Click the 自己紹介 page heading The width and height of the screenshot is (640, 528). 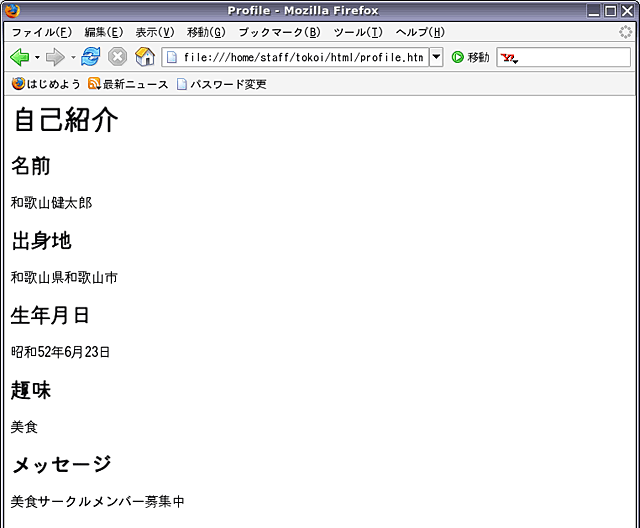point(66,120)
